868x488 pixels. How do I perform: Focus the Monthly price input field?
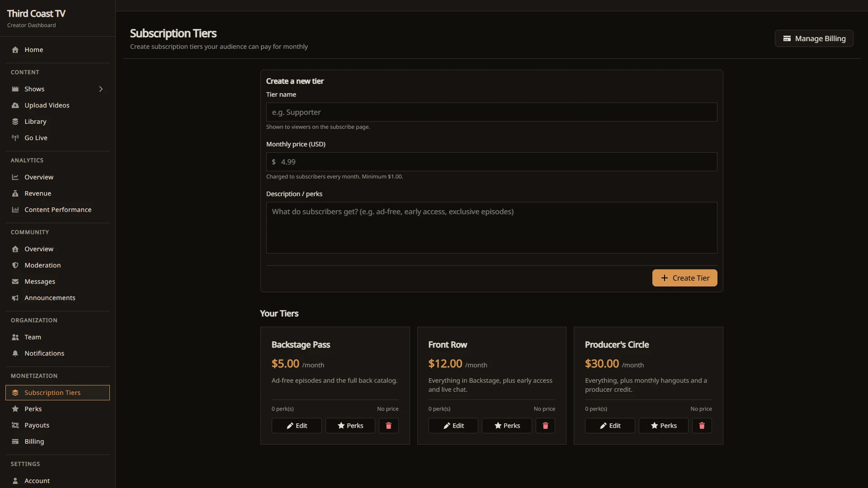[x=491, y=162]
